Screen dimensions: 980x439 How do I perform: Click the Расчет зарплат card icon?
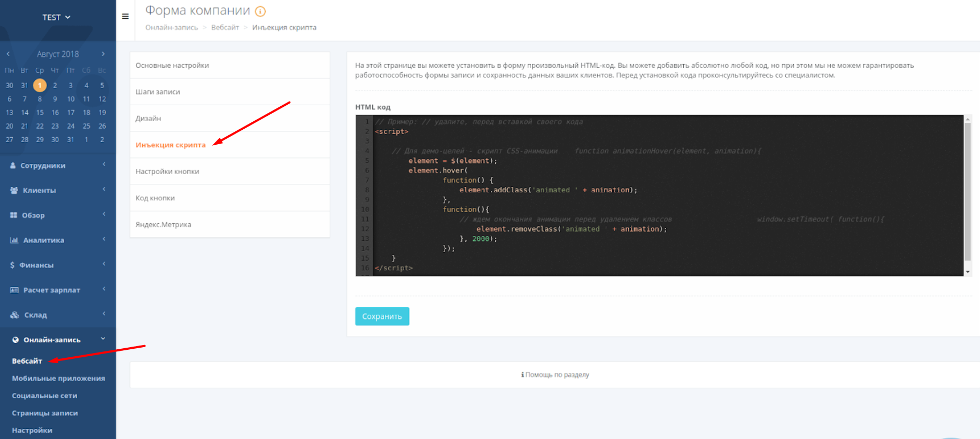pyautogui.click(x=14, y=290)
